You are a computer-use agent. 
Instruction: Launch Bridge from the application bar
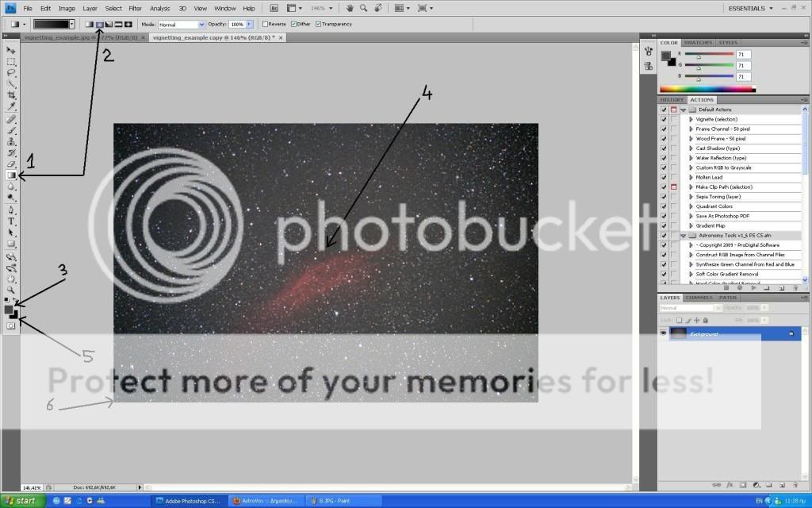pyautogui.click(x=274, y=8)
